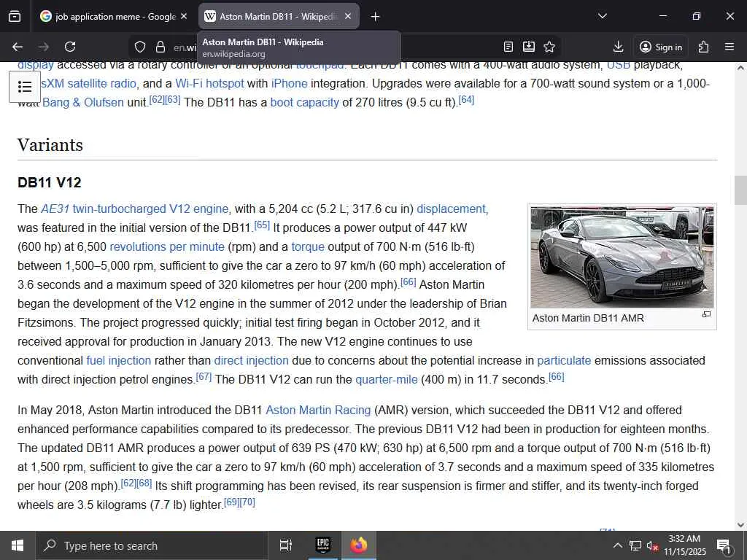The width and height of the screenshot is (747, 560).
Task: Open a new tab with plus button
Action: pos(375,17)
